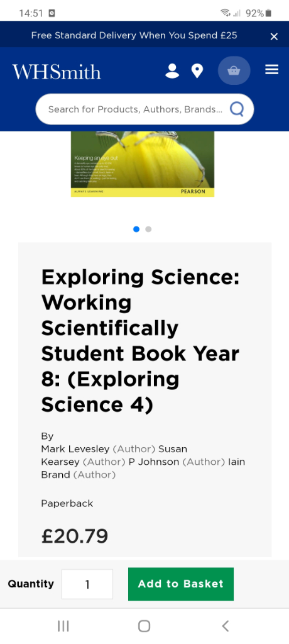The image size is (289, 644).
Task: Select the second image carousel dot
Action: coord(148,229)
